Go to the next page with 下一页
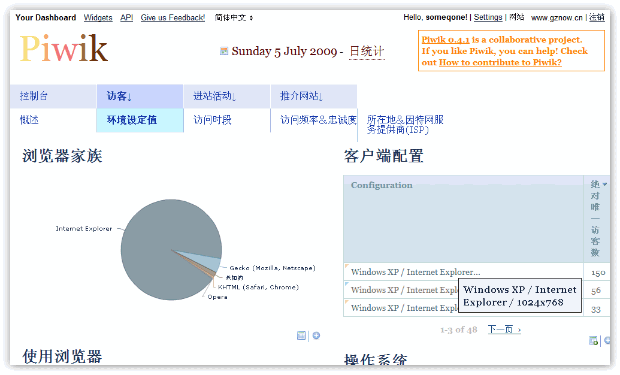 tap(504, 330)
